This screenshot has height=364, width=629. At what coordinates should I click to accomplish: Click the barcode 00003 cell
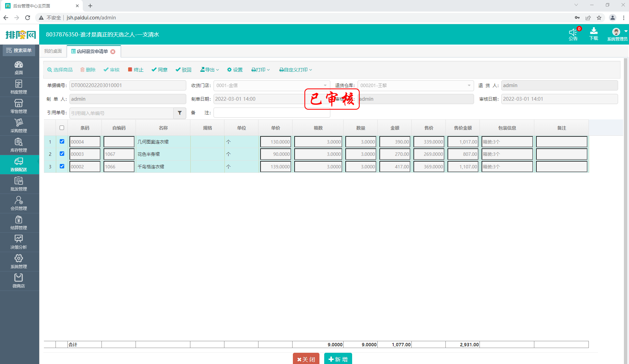(x=85, y=154)
